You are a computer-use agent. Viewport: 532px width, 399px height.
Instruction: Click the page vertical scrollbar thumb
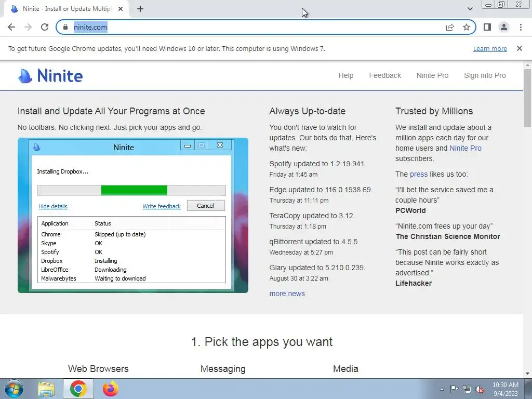click(x=528, y=98)
